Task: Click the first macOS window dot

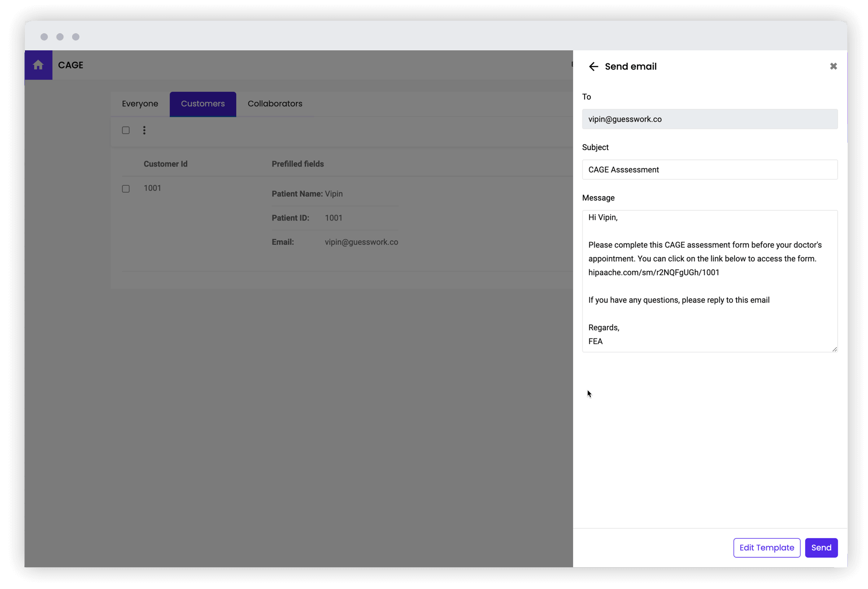Action: pos(44,37)
